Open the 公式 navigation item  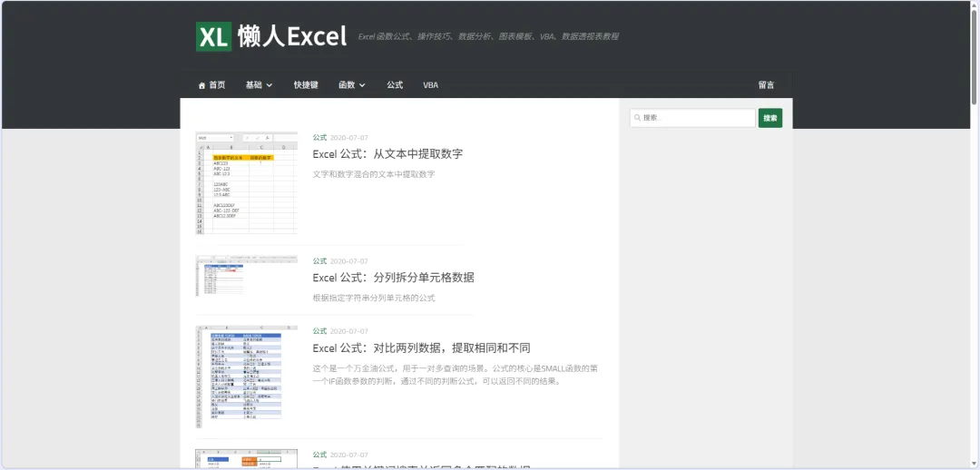pyautogui.click(x=395, y=85)
